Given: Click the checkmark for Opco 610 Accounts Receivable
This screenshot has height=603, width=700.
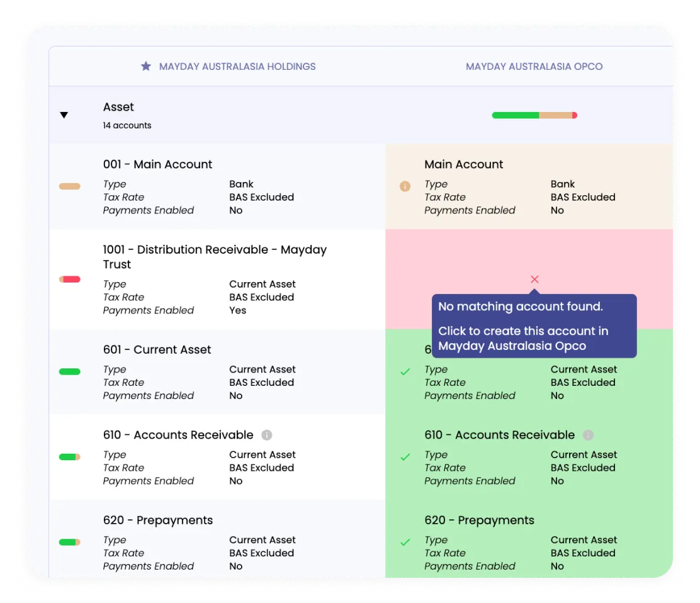Looking at the screenshot, I should pos(405,457).
